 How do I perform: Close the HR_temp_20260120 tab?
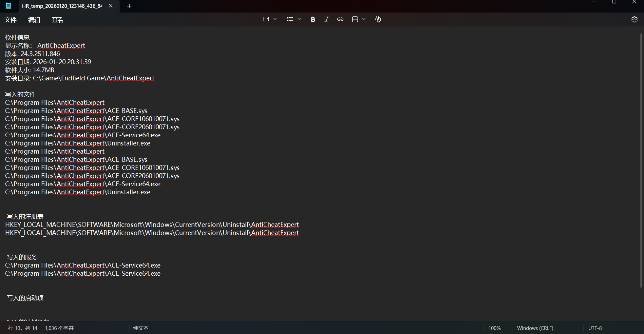coord(111,6)
